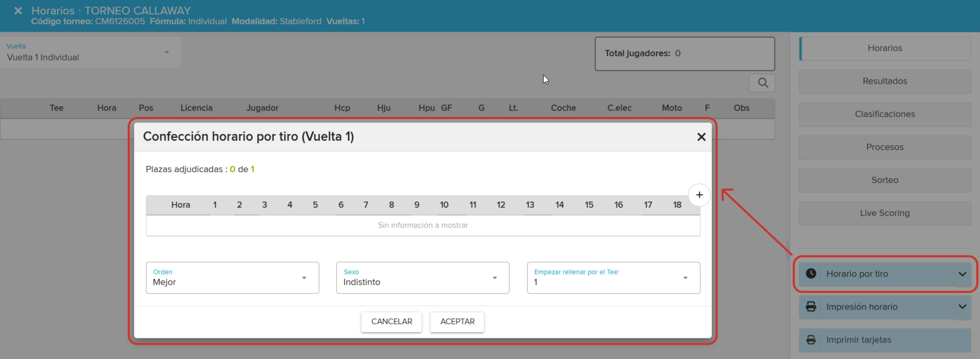Viewport: 980px width, 359px height.
Task: Click the CANCELAR button
Action: (x=392, y=322)
